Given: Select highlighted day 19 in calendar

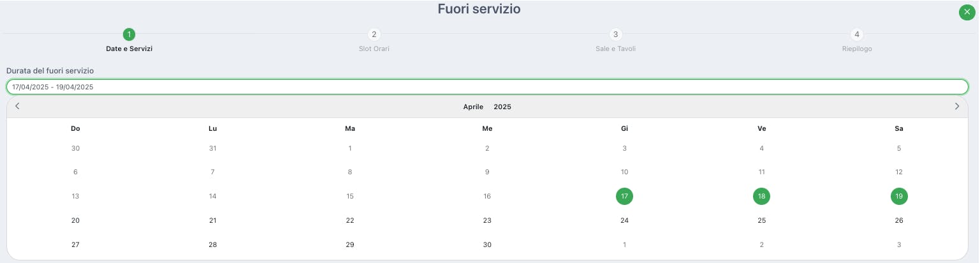Looking at the screenshot, I should coord(899,197).
